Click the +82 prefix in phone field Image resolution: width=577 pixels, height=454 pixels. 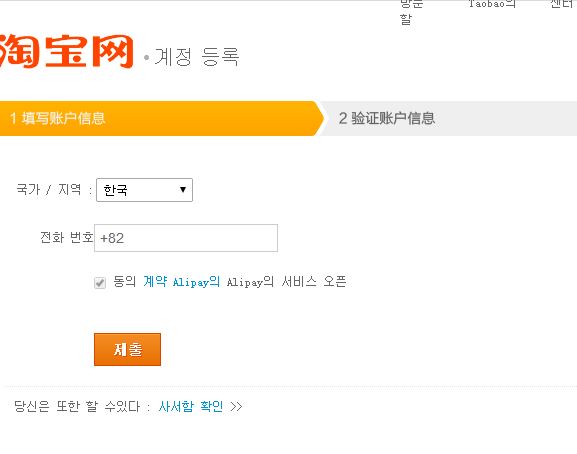click(x=112, y=238)
